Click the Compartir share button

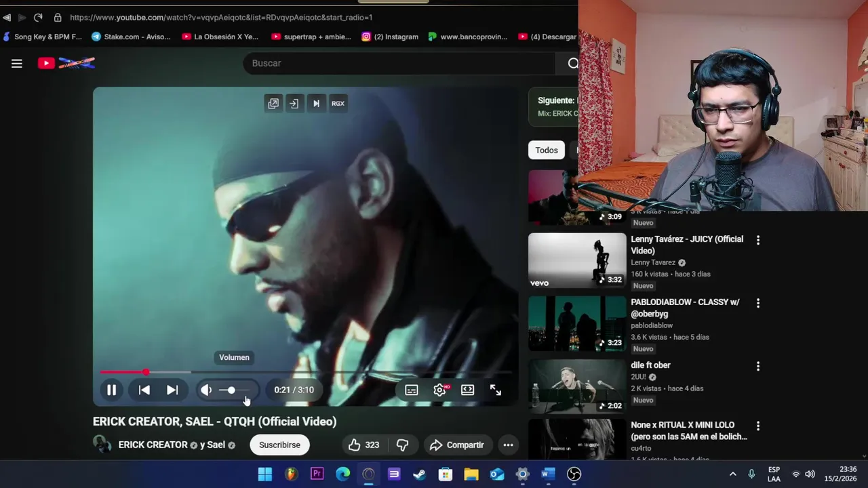point(457,445)
